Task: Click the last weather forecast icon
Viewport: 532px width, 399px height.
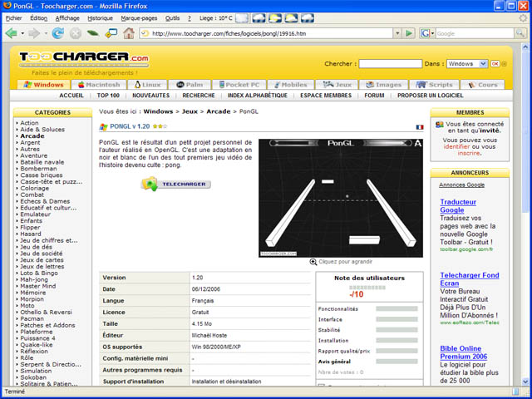Action: 308,18
